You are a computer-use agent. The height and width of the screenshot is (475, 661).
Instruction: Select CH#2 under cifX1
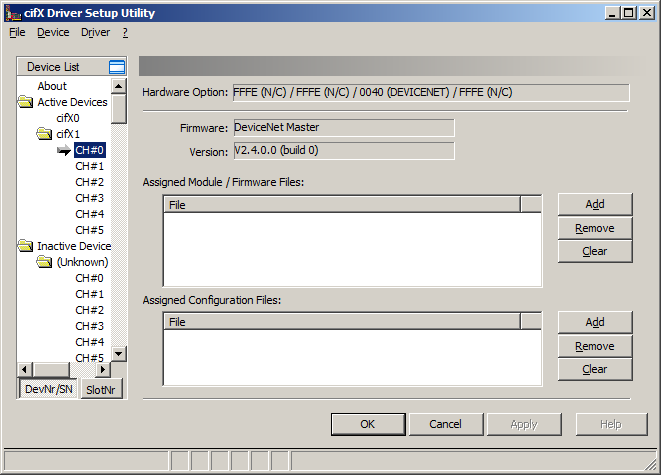click(89, 182)
